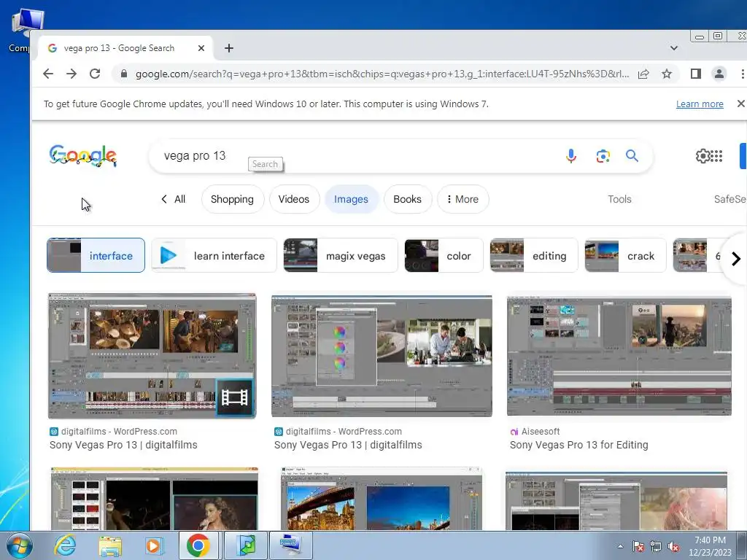The width and height of the screenshot is (747, 560).
Task: Select the magix vegas chip
Action: 340,255
